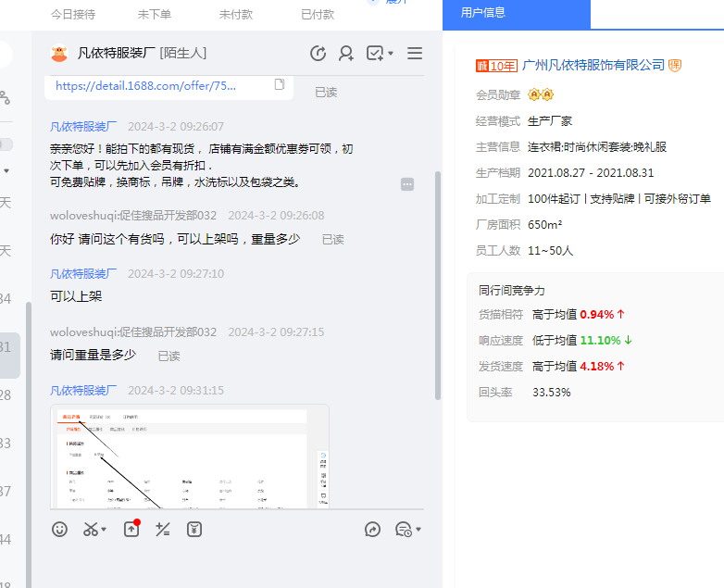Viewport: 724px width, 588px height.
Task: Open the emoji picker
Action: pyautogui.click(x=59, y=529)
